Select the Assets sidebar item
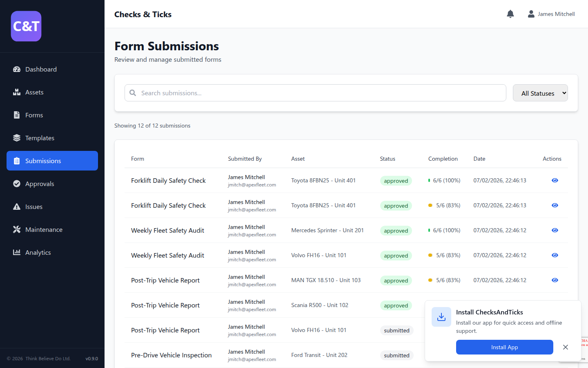Viewport: 588px width, 368px height. point(35,92)
